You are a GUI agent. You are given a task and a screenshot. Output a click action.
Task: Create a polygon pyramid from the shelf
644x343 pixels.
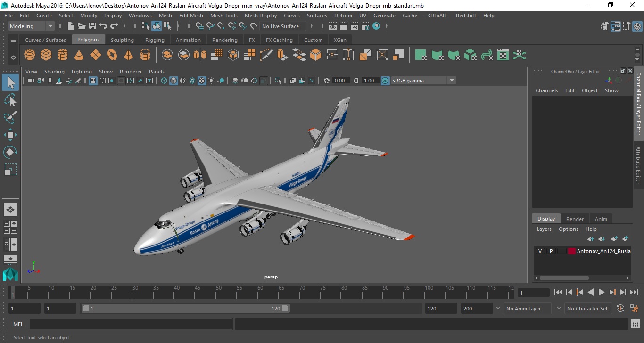pos(128,55)
